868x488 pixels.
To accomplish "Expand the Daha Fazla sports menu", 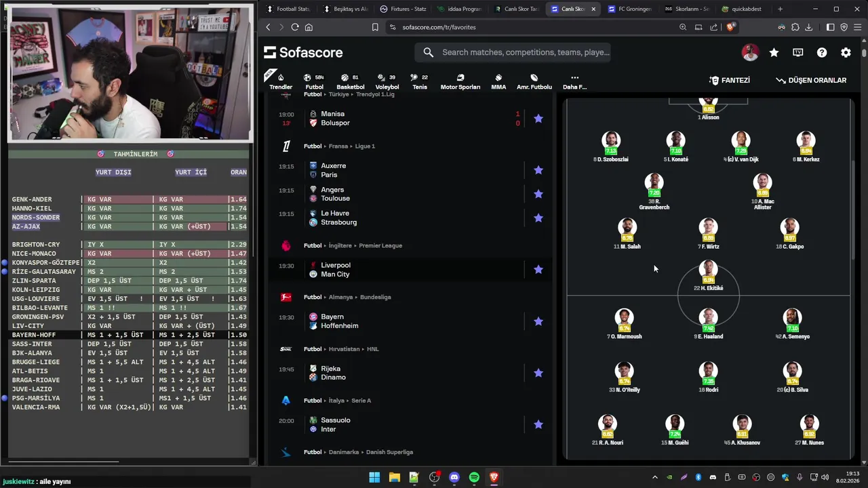I will (x=574, y=81).
